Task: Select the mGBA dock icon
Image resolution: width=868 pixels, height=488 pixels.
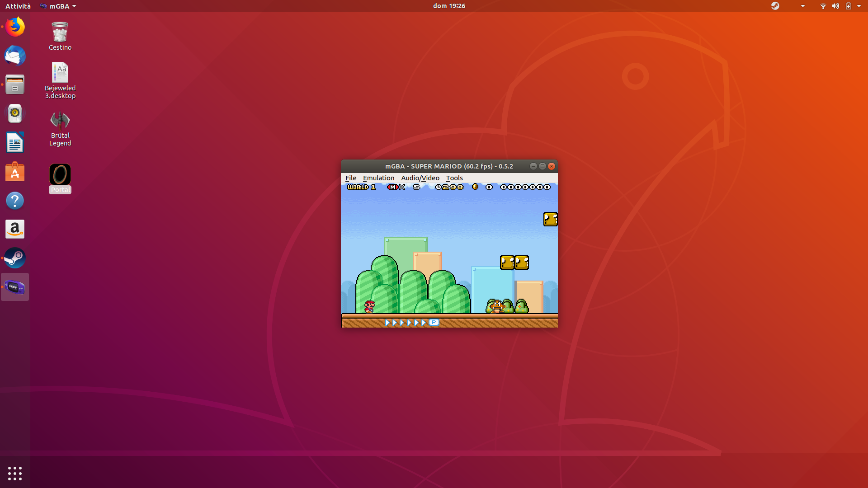Action: [x=15, y=287]
